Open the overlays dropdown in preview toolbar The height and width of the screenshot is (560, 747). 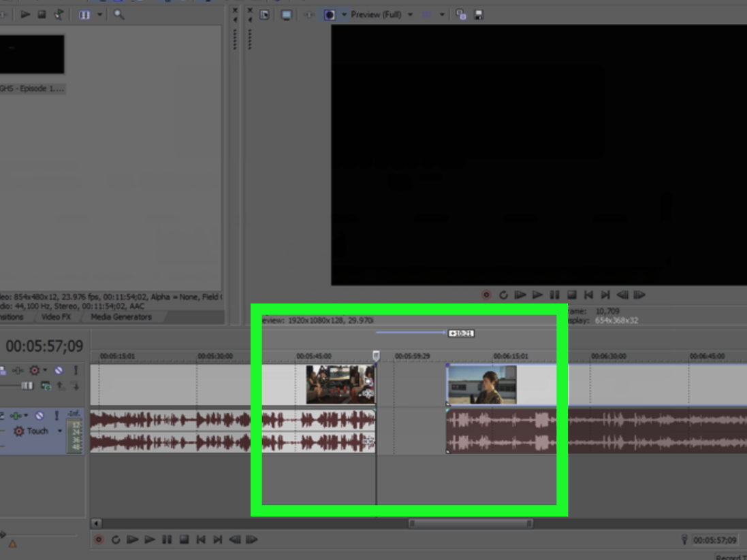click(442, 14)
